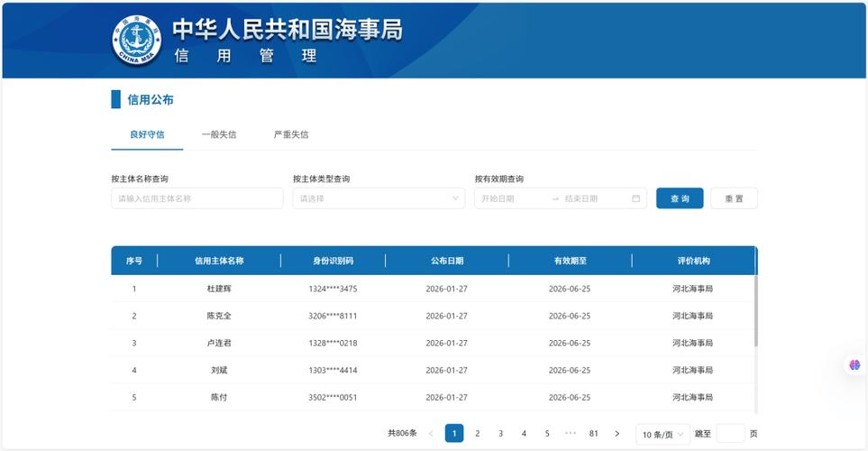Image resolution: width=868 pixels, height=451 pixels.
Task: Select the name 卢连君 in row 3
Action: tap(219, 343)
